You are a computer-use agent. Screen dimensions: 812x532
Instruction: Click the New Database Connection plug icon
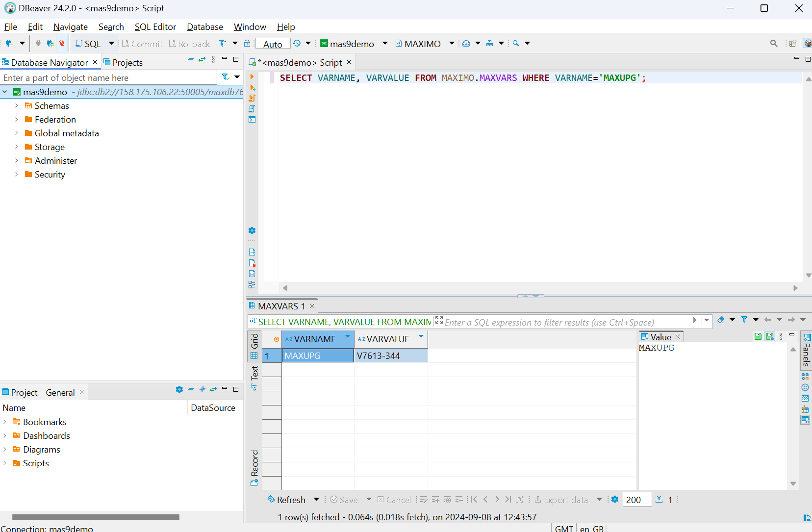click(9, 43)
